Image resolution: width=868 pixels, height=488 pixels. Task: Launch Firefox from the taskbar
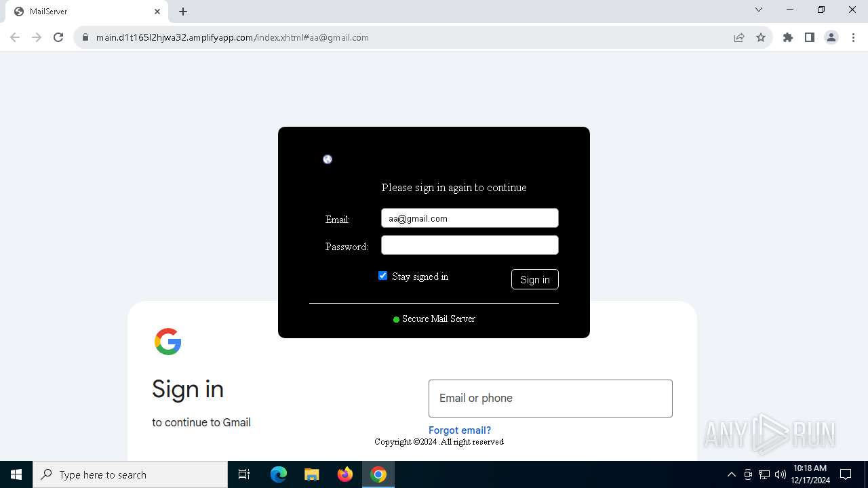(345, 474)
